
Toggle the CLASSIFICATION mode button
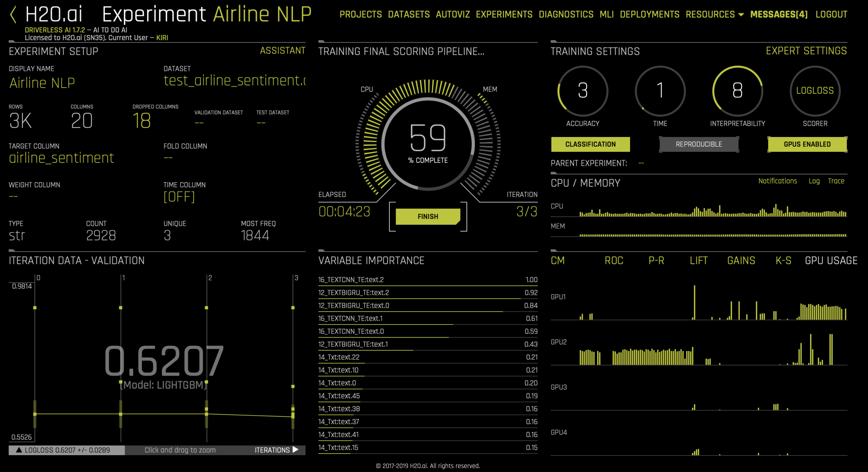point(590,144)
